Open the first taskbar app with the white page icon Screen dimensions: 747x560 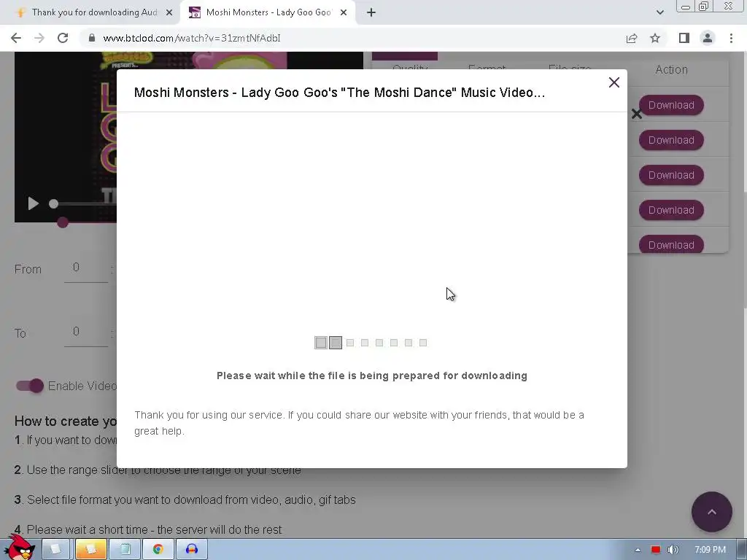click(56, 549)
